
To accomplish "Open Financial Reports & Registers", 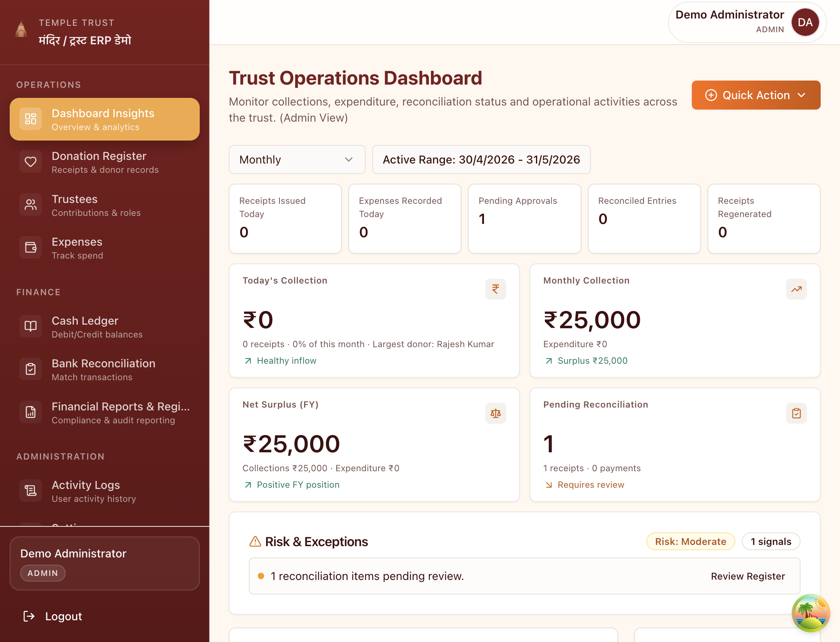I will (x=105, y=412).
